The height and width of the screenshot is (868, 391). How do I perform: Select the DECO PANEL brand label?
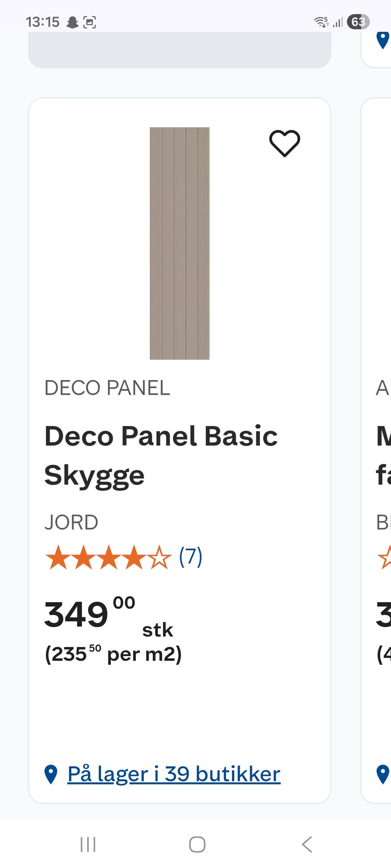pyautogui.click(x=107, y=388)
